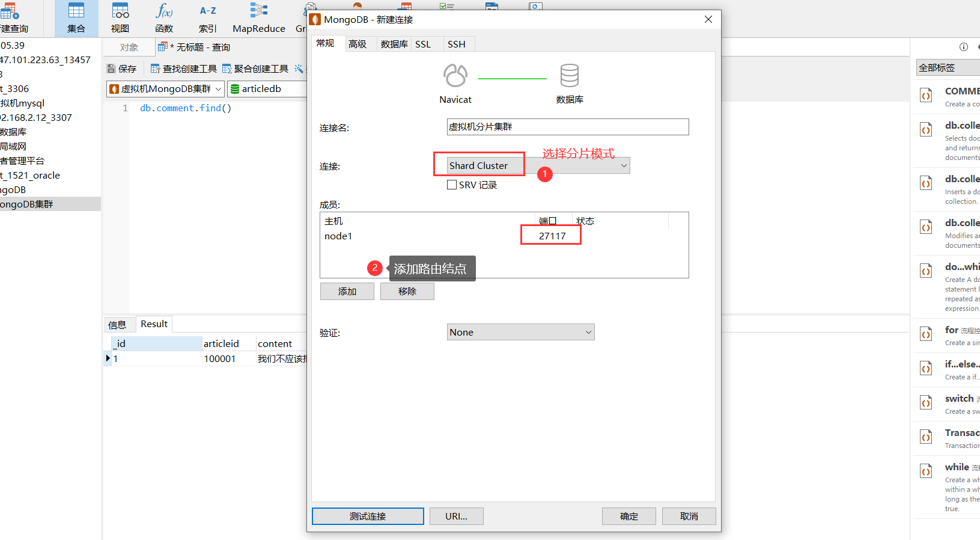The image size is (980, 540).
Task: Open the 函数 (Functions) toolbar icon
Action: (x=164, y=18)
